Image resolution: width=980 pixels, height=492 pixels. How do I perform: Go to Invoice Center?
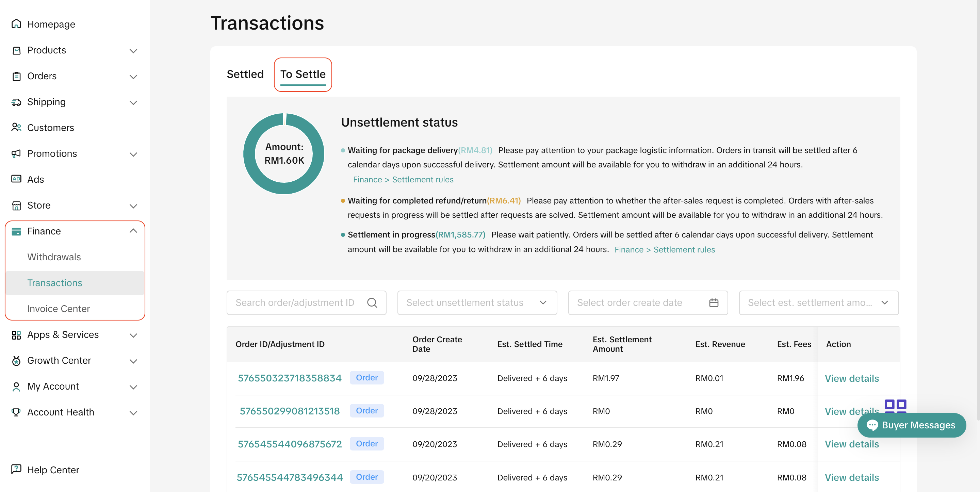point(59,309)
